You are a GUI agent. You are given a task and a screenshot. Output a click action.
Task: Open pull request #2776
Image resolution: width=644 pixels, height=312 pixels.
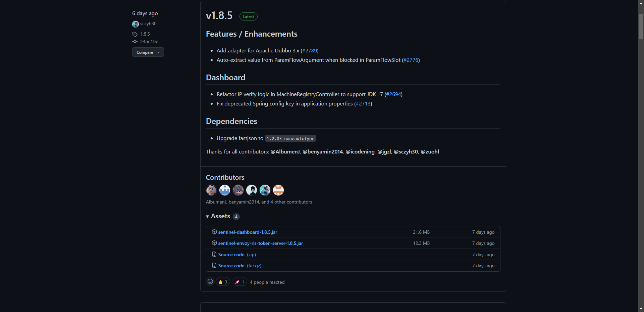pos(411,60)
